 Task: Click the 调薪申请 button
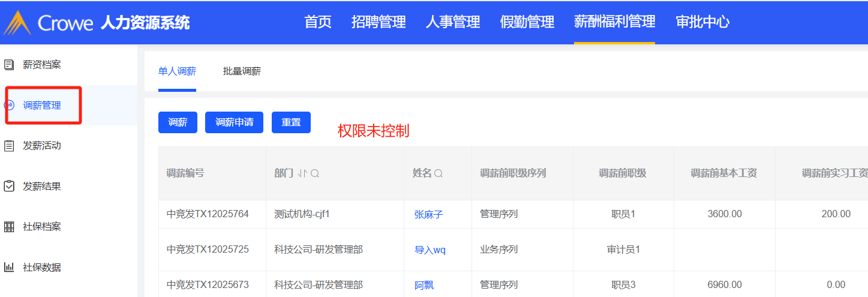[x=234, y=122]
